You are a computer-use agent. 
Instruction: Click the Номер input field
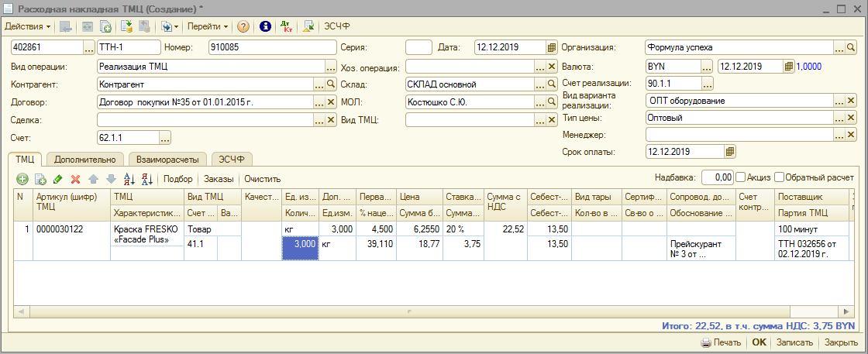click(269, 47)
